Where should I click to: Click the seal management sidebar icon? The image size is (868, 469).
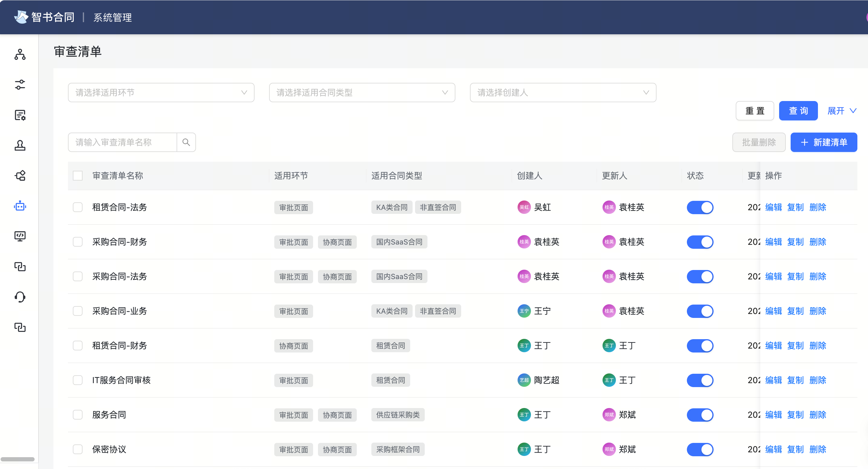click(x=20, y=145)
